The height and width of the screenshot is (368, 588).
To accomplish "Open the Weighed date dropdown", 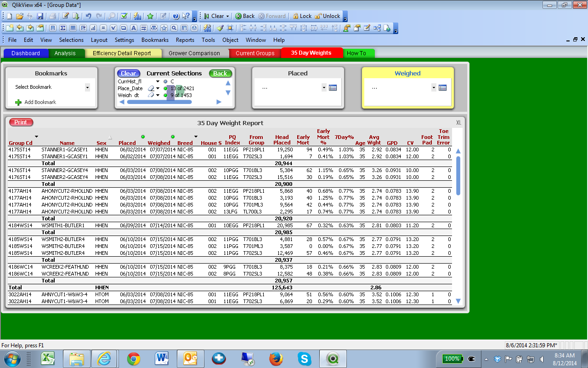I will (434, 87).
